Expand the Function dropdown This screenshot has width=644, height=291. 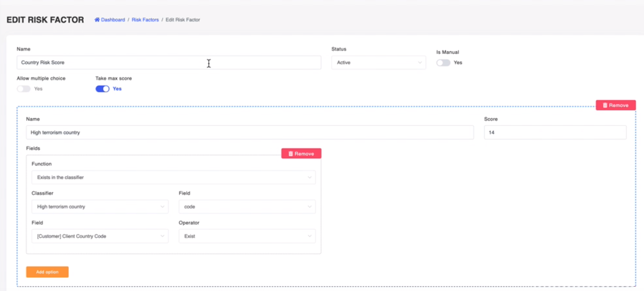coord(173,178)
